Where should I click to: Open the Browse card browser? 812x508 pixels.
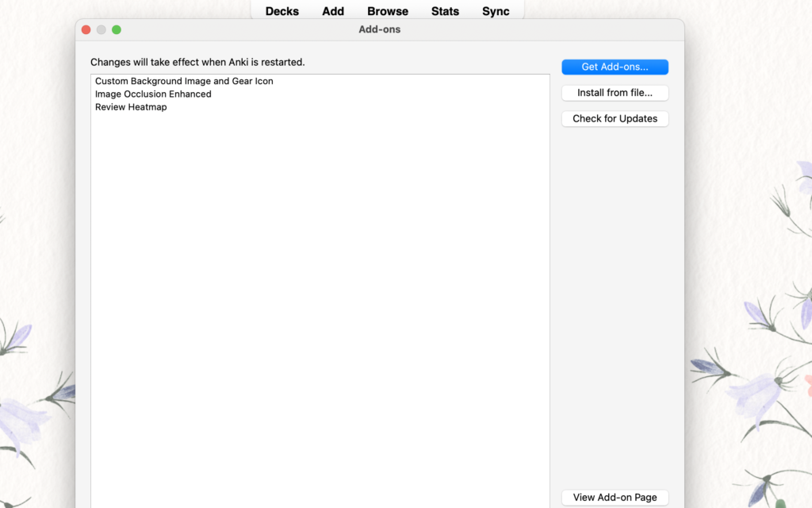(388, 11)
